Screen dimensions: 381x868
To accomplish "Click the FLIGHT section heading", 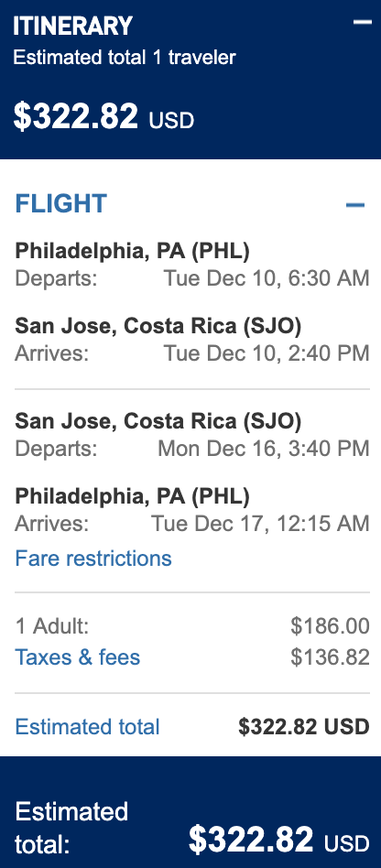I will (x=60, y=203).
